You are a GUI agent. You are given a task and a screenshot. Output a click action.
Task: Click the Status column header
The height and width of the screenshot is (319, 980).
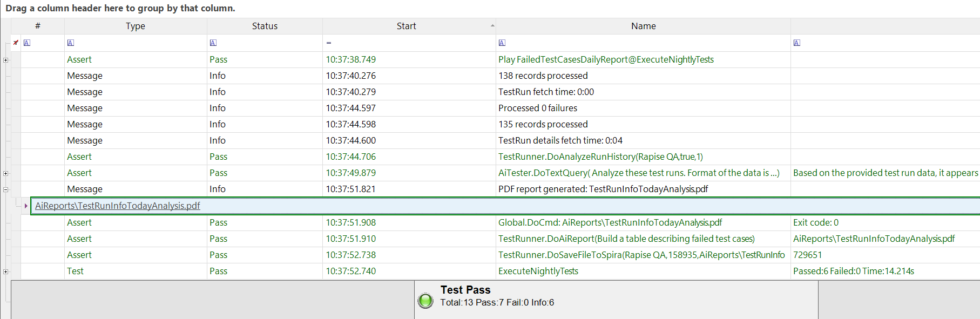click(x=265, y=26)
